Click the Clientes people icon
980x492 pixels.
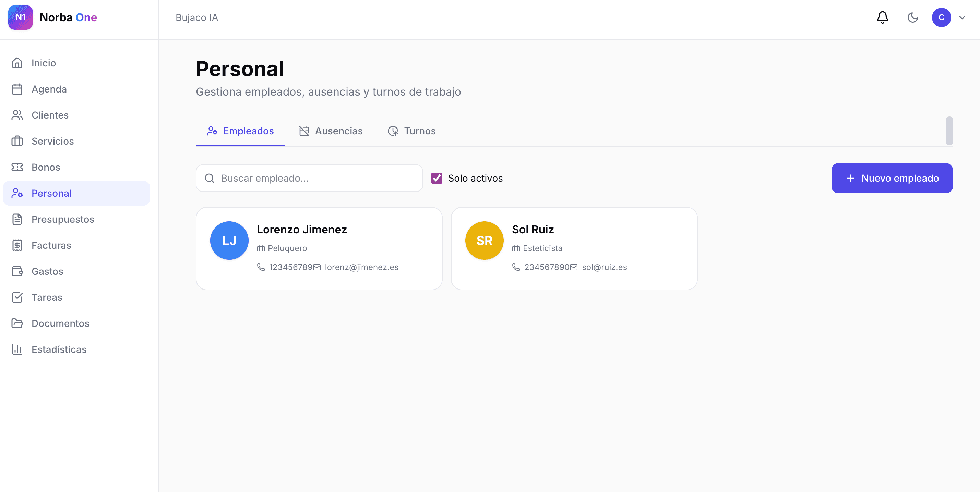coord(17,115)
